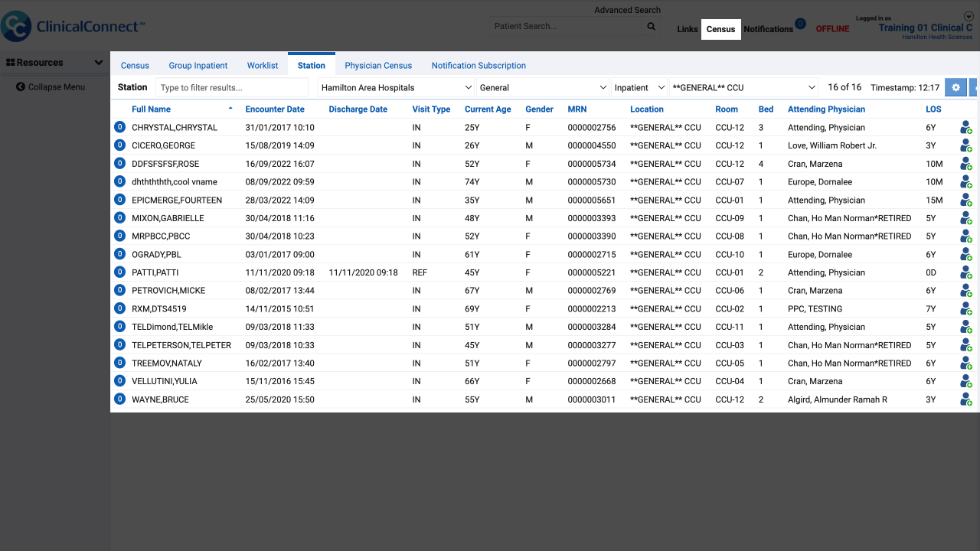Open the station settings gear icon
Image resolution: width=980 pixels, height=551 pixels.
(x=955, y=87)
